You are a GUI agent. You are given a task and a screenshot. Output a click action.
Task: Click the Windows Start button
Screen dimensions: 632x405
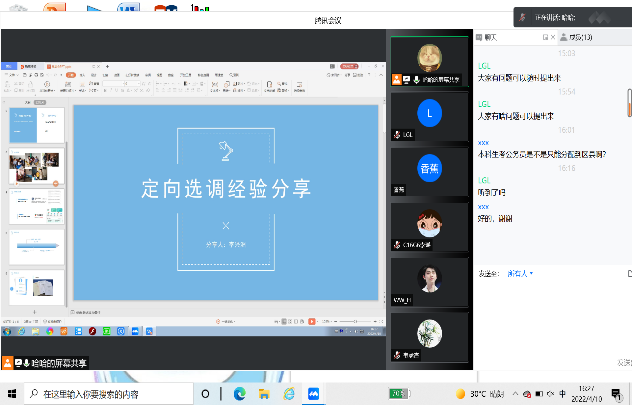coord(12,394)
